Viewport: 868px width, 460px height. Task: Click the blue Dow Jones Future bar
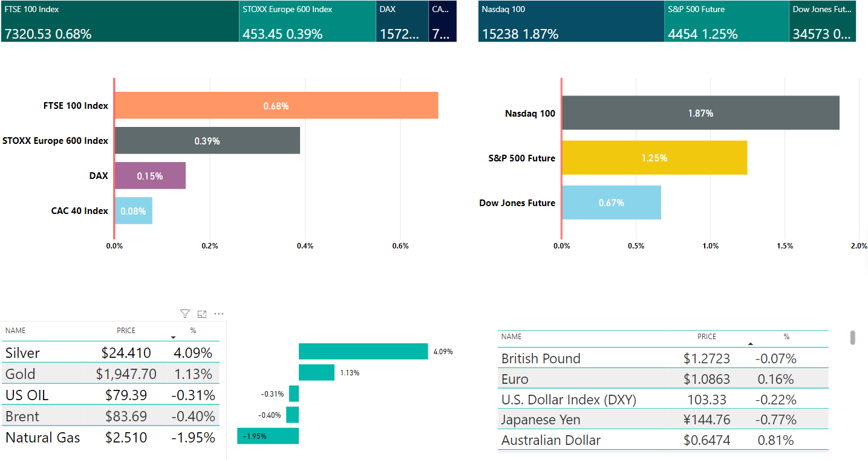tap(612, 202)
